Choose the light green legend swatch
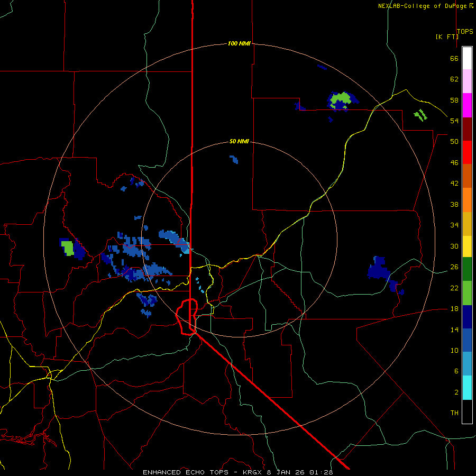The width and height of the screenshot is (476, 476). [467, 293]
